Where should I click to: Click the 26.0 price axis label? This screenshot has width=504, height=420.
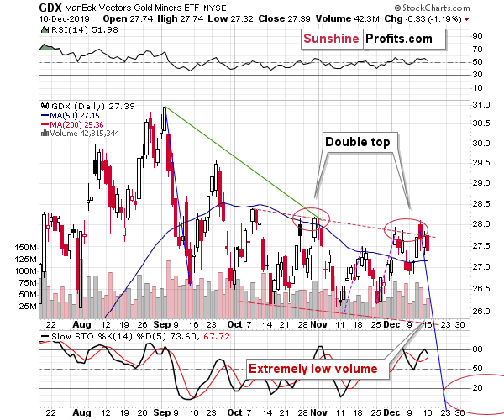click(x=481, y=311)
